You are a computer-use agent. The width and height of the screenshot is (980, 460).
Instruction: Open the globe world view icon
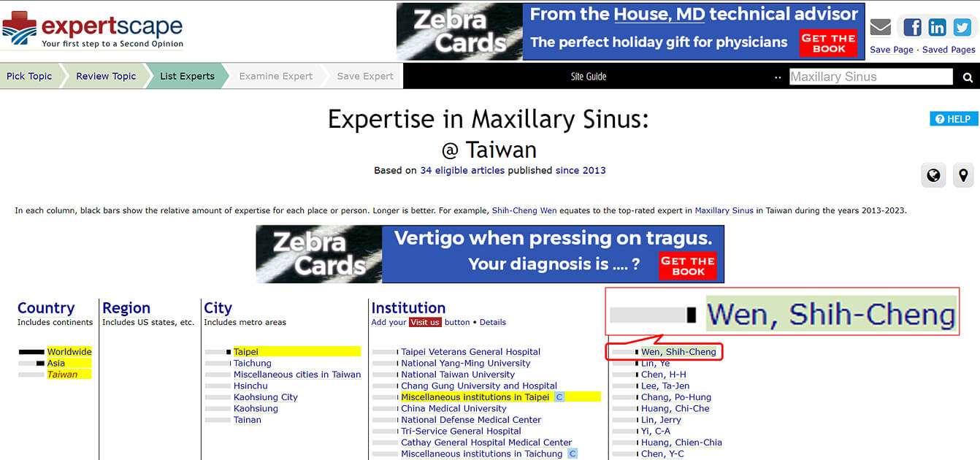(x=933, y=175)
